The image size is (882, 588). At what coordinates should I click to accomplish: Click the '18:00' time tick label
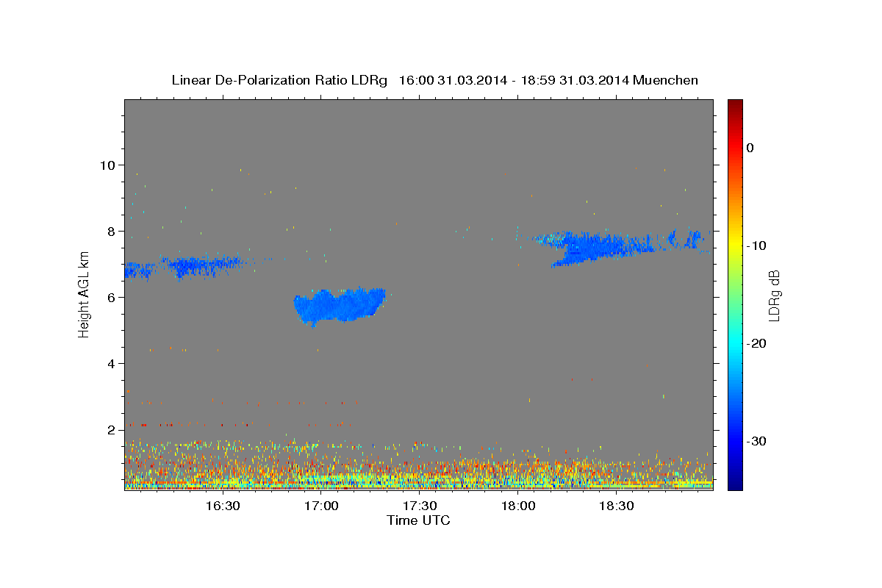point(518,506)
